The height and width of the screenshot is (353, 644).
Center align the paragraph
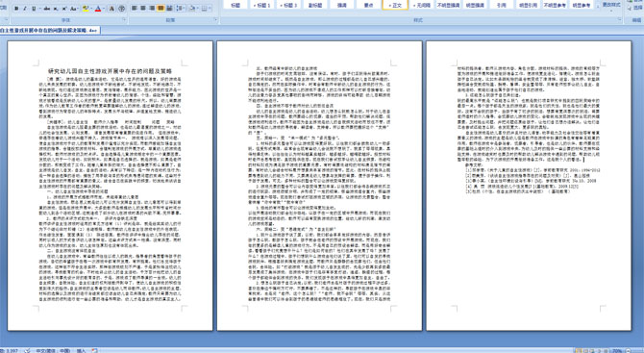pyautogui.click(x=143, y=9)
